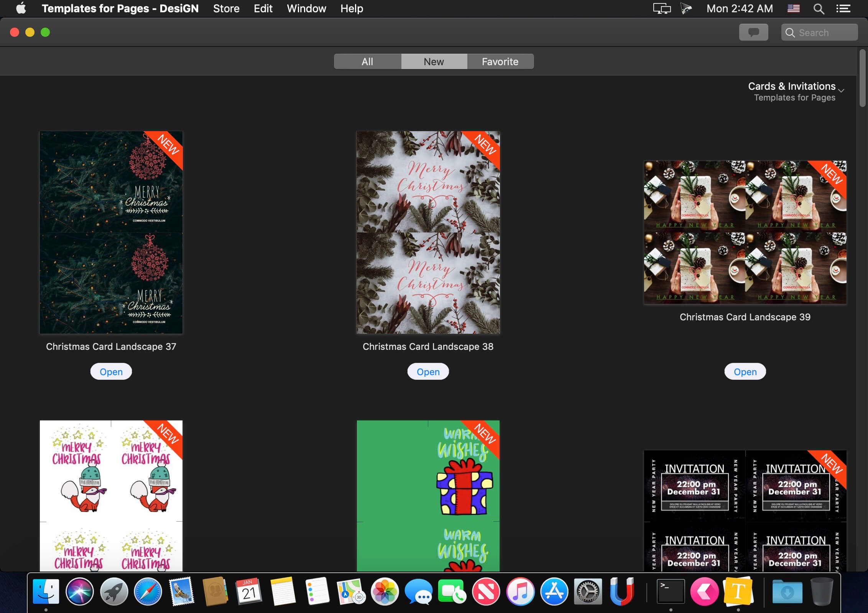The width and height of the screenshot is (868, 613).
Task: Select the Christmas Card Landscape 38 thumbnail
Action: pos(428,232)
